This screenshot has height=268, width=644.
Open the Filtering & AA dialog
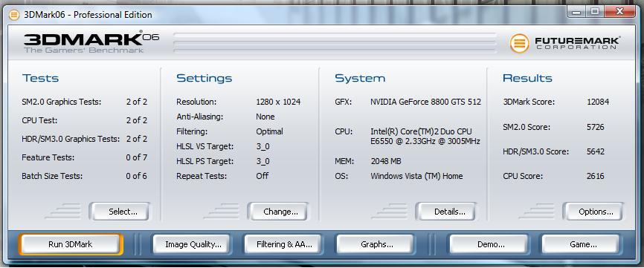[284, 245]
